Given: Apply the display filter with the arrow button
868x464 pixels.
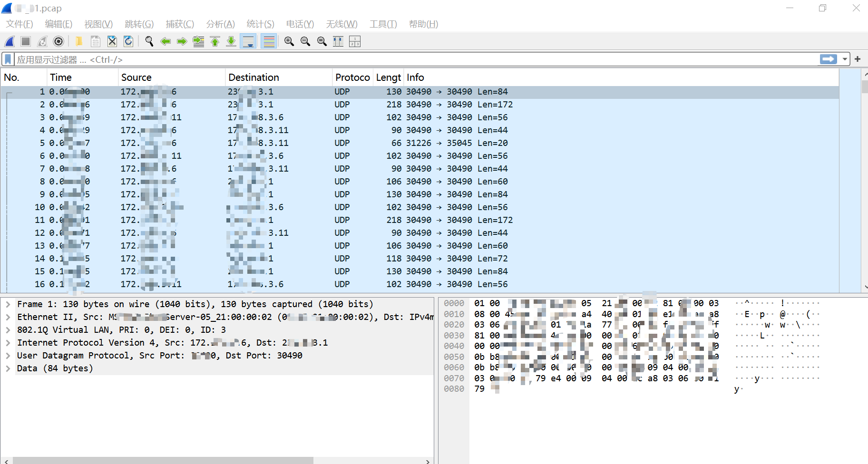Looking at the screenshot, I should (829, 59).
